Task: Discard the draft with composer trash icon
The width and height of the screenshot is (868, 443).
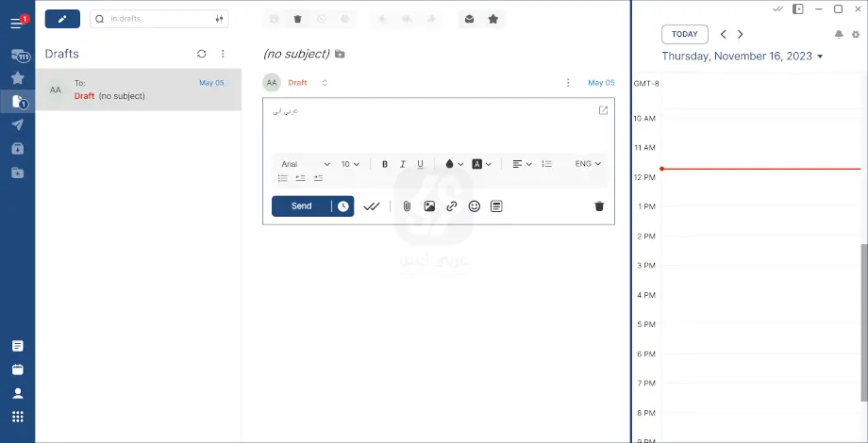Action: 599,206
